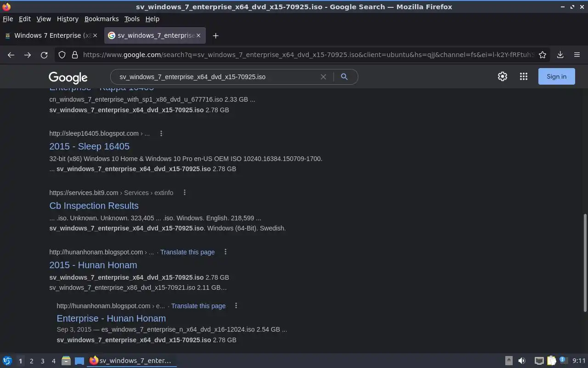
Task: Select the sv_windows_7_enterprise Google Search tab
Action: click(x=155, y=35)
